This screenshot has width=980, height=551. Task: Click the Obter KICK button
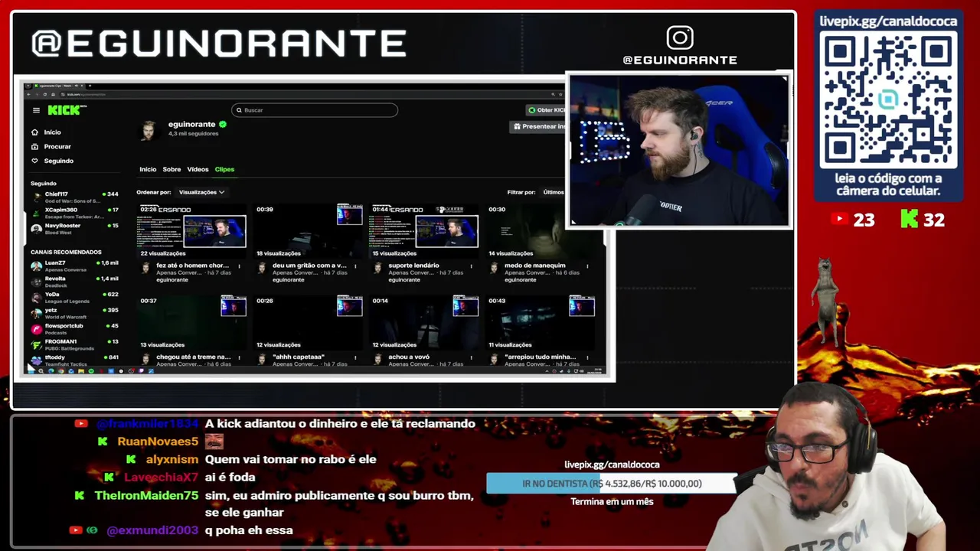[x=547, y=110]
